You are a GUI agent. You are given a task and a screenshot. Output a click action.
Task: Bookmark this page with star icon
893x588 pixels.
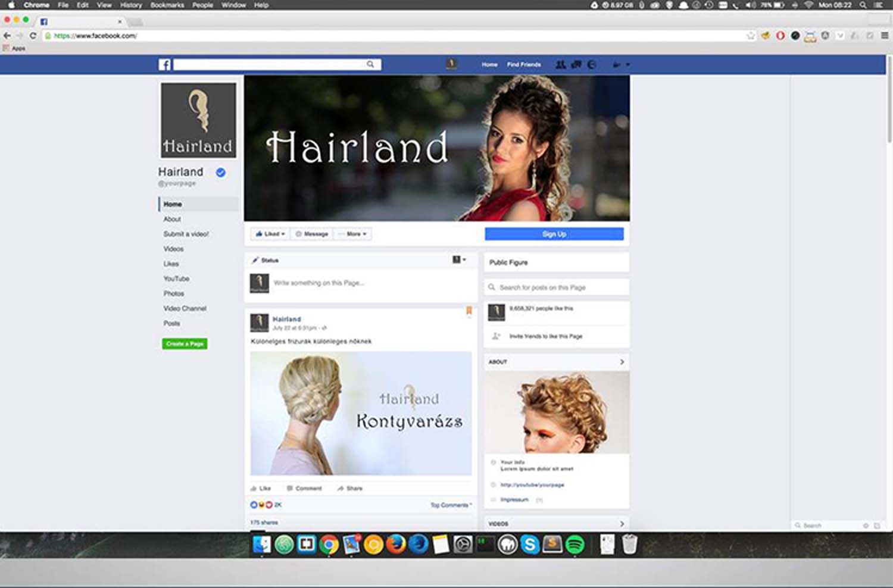750,36
